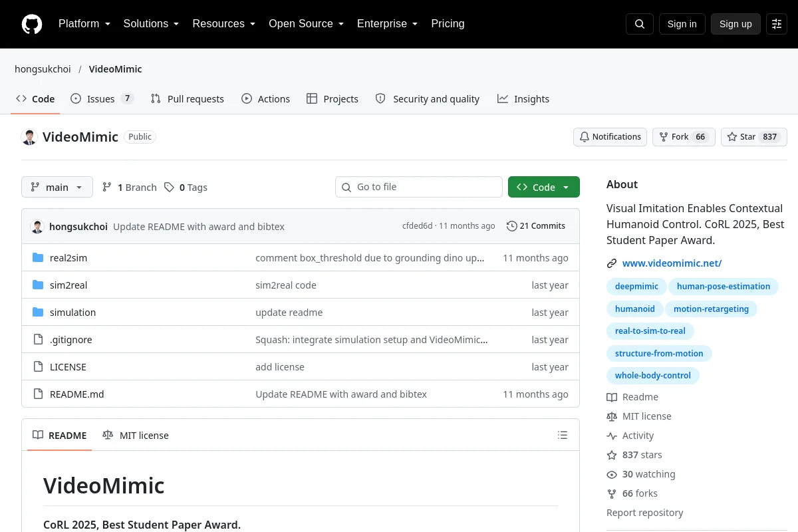The height and width of the screenshot is (532, 798).
Task: Click the Report repository link
Action: click(x=644, y=513)
